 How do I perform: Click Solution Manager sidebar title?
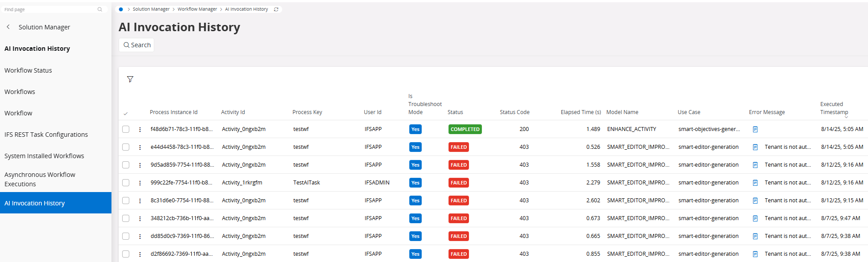[x=44, y=27]
